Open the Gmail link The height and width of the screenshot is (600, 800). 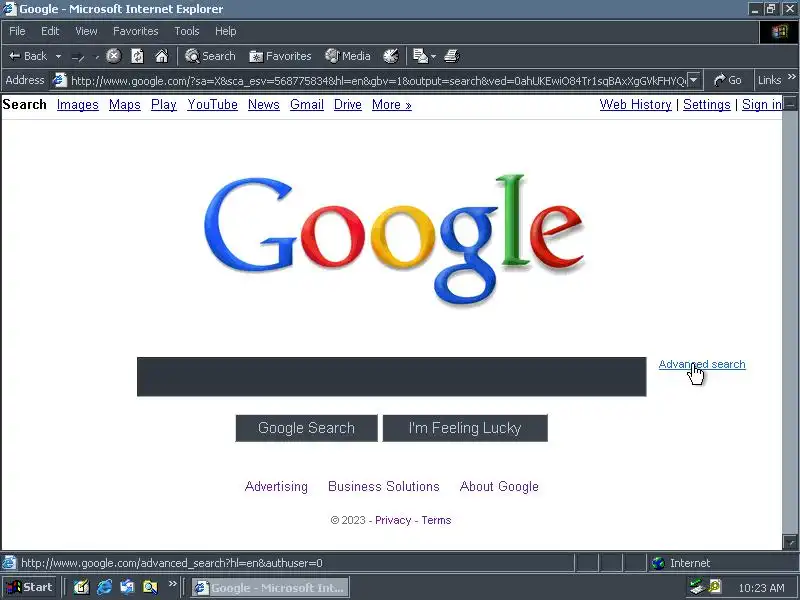point(307,105)
